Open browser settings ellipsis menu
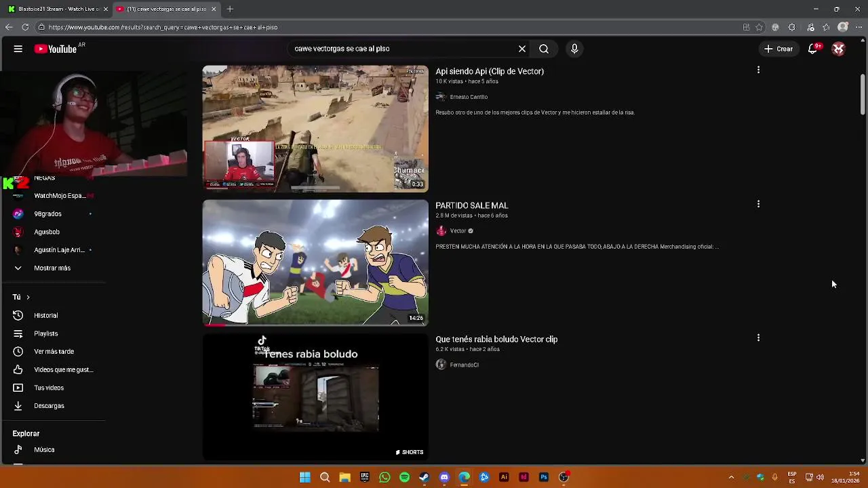868x488 pixels. pyautogui.click(x=858, y=27)
